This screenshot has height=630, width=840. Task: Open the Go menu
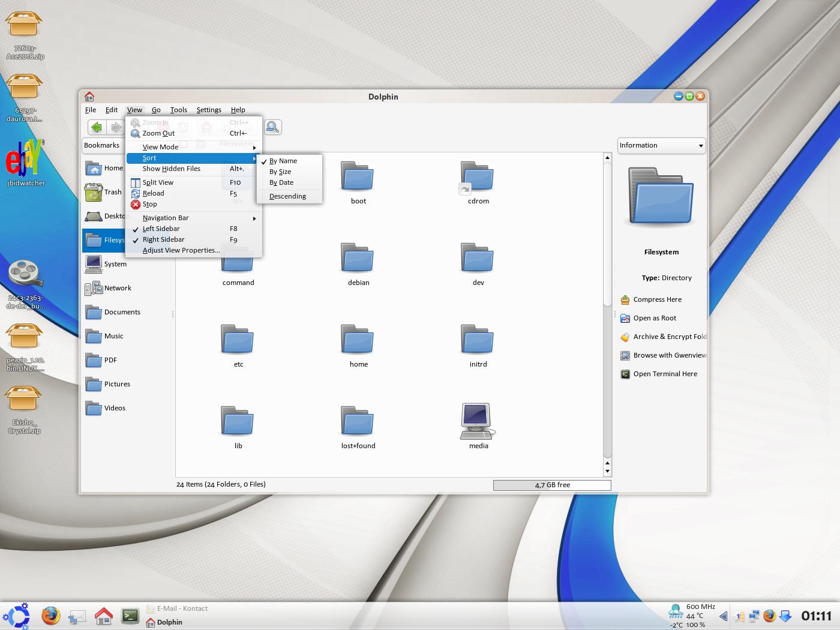pyautogui.click(x=156, y=110)
